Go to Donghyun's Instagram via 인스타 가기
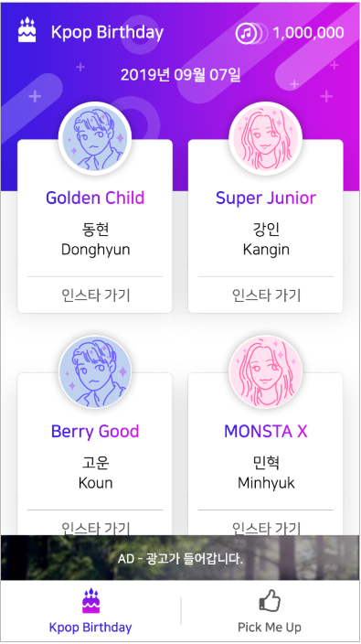 (95, 295)
